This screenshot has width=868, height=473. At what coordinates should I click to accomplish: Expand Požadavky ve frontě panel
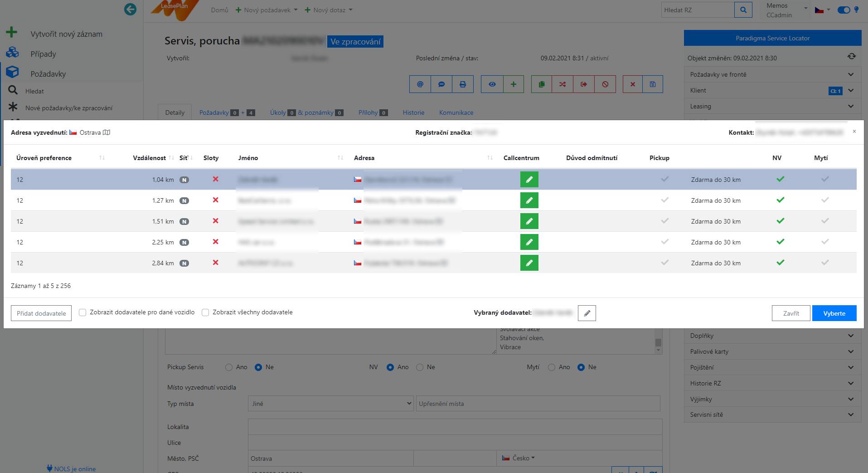[772, 74]
